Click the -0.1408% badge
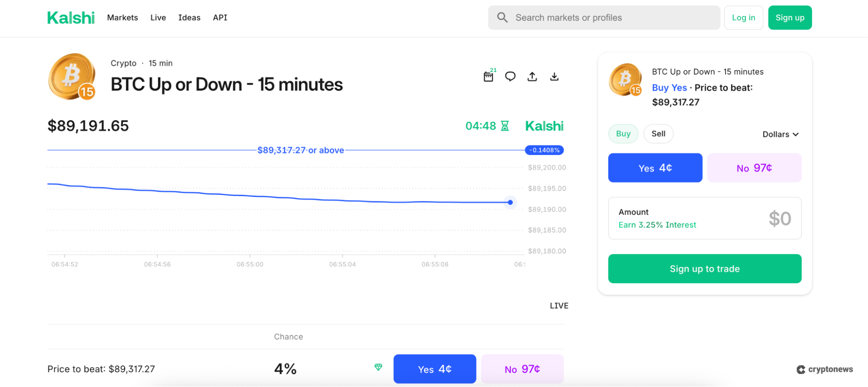The height and width of the screenshot is (387, 868). 545,150
